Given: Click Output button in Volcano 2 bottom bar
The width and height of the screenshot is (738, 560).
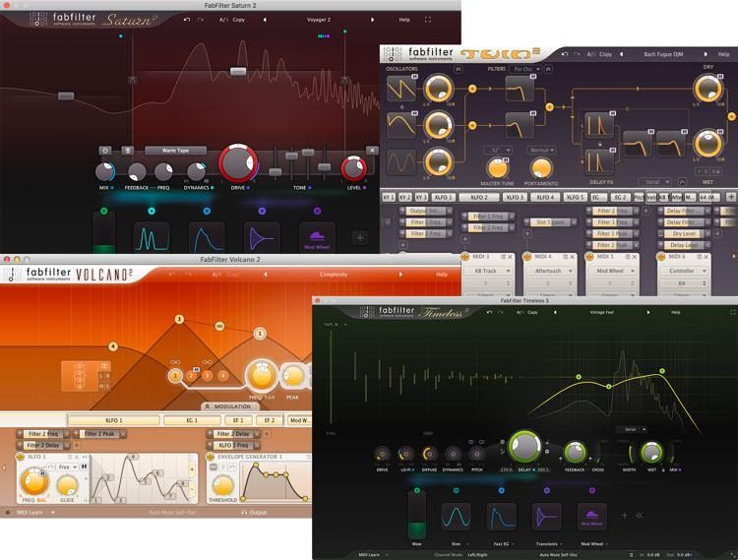Looking at the screenshot, I should pyautogui.click(x=254, y=513).
